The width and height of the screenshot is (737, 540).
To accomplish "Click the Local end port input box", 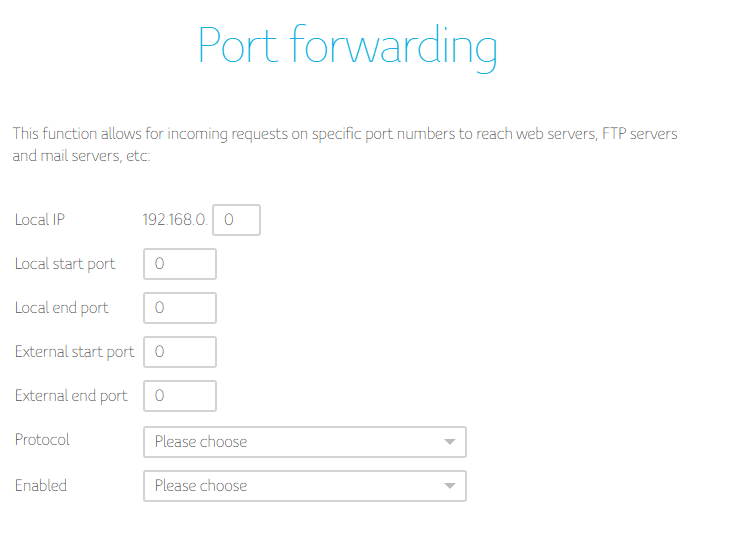I will pos(180,308).
